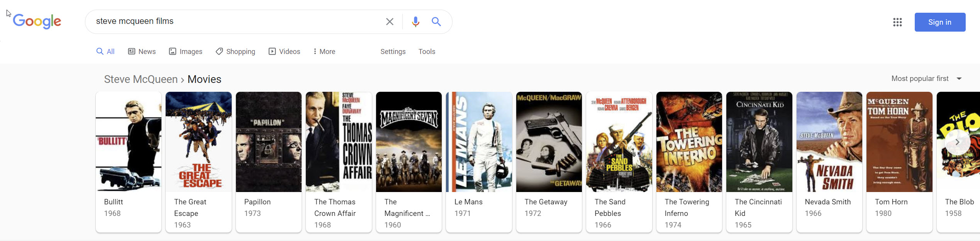980x241 pixels.
Task: Open the Bullitt movie poster
Action: coord(129,142)
